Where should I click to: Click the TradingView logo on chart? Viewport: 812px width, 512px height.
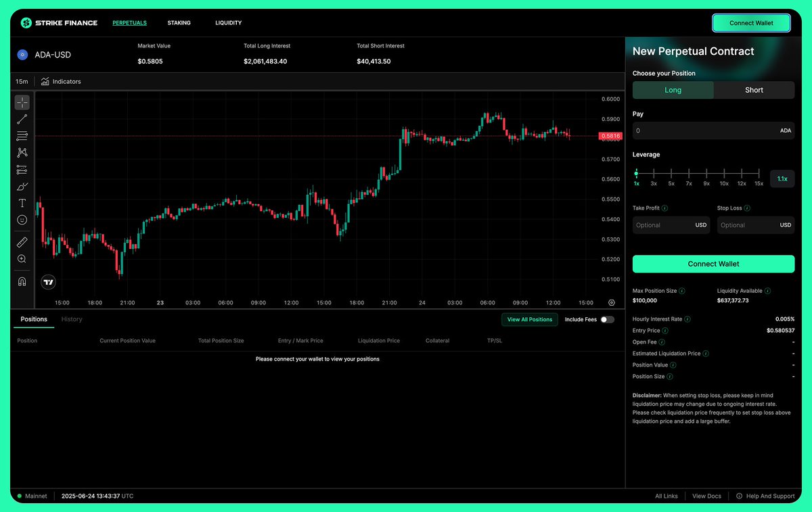49,282
